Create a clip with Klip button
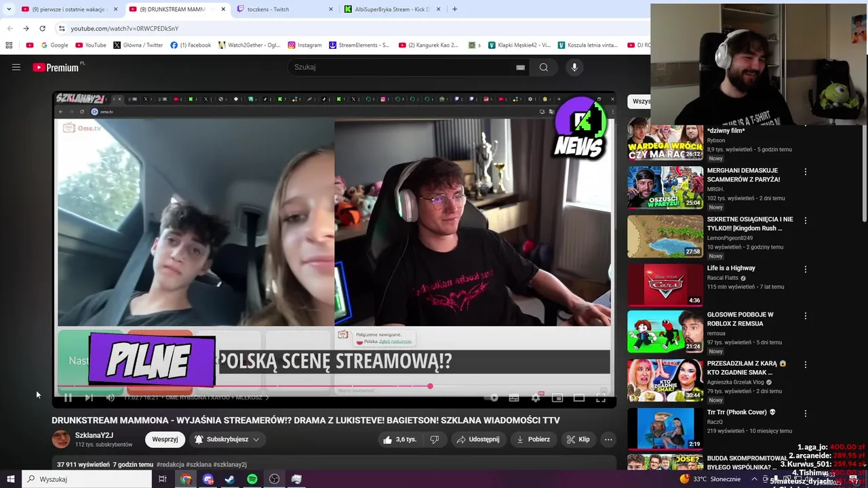The width and height of the screenshot is (868, 488). coord(578,439)
